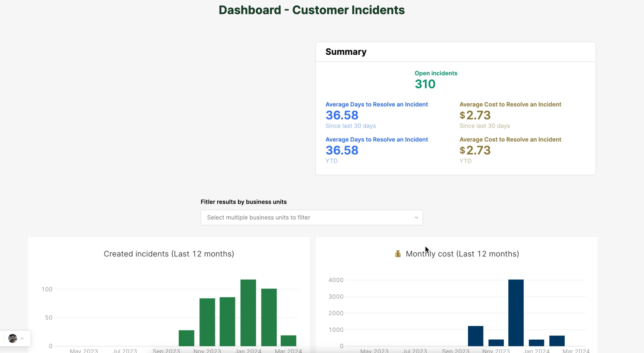The height and width of the screenshot is (353, 644).
Task: Click the rightmost navy bar in Monthly cost
Action: click(x=557, y=341)
